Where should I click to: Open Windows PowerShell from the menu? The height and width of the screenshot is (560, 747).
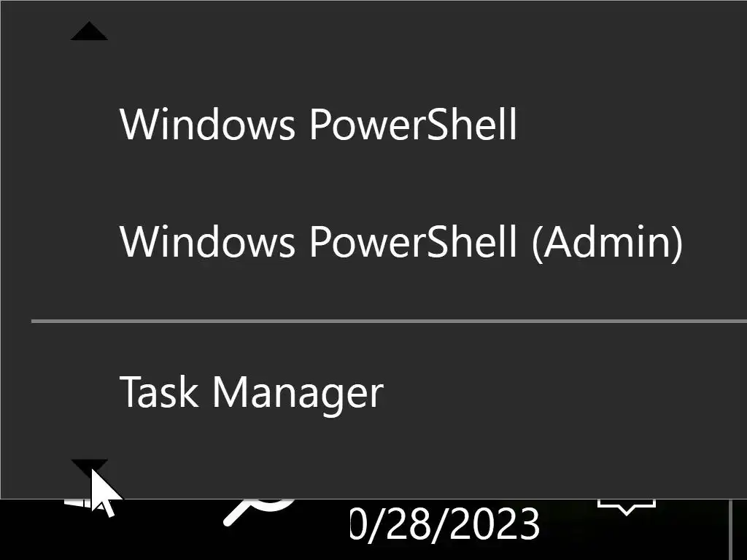point(318,124)
